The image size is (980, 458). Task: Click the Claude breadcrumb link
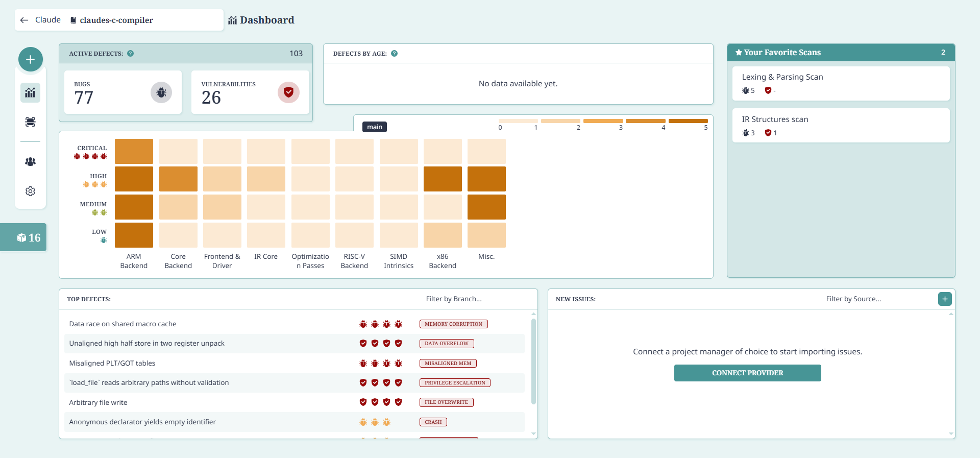tap(48, 20)
